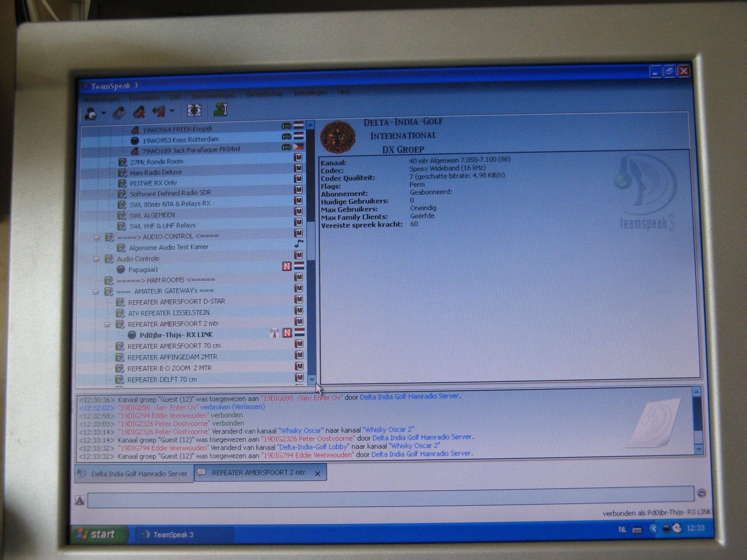747x560 pixels.
Task: Click channel tree scrollbar up arrow
Action: 310,125
